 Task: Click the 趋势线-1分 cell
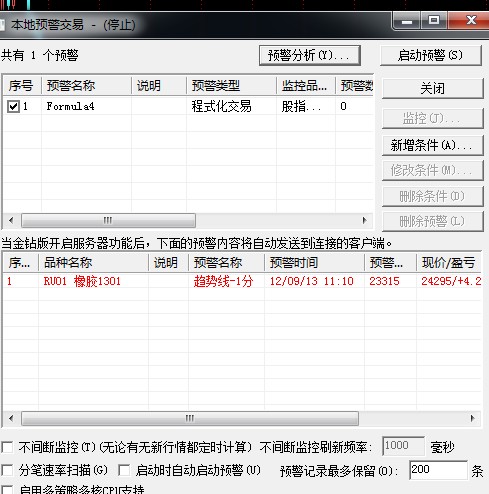coord(223,281)
